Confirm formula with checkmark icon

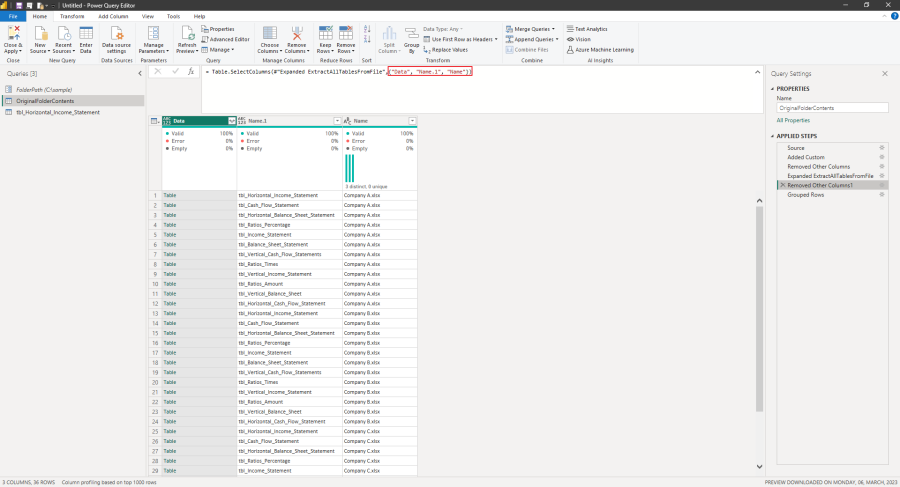175,71
